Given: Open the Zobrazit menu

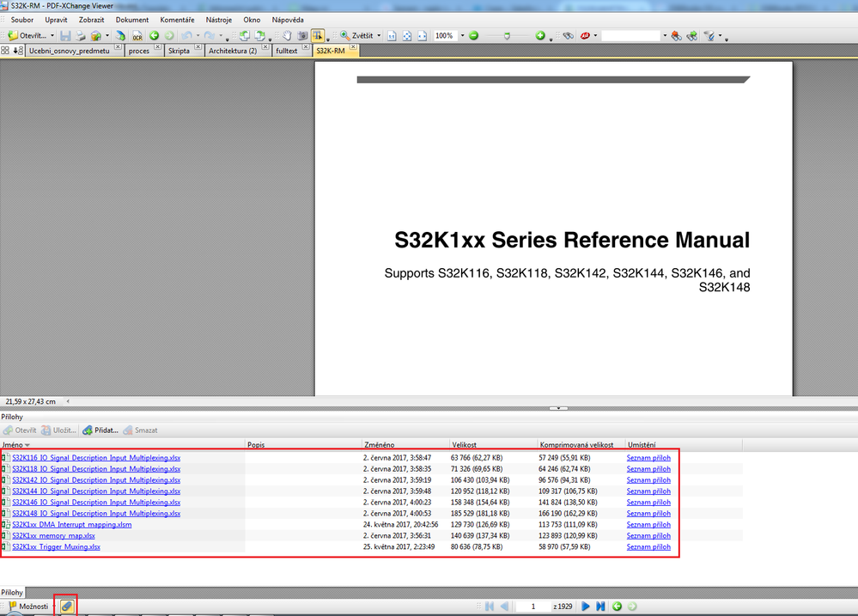Looking at the screenshot, I should [x=91, y=20].
